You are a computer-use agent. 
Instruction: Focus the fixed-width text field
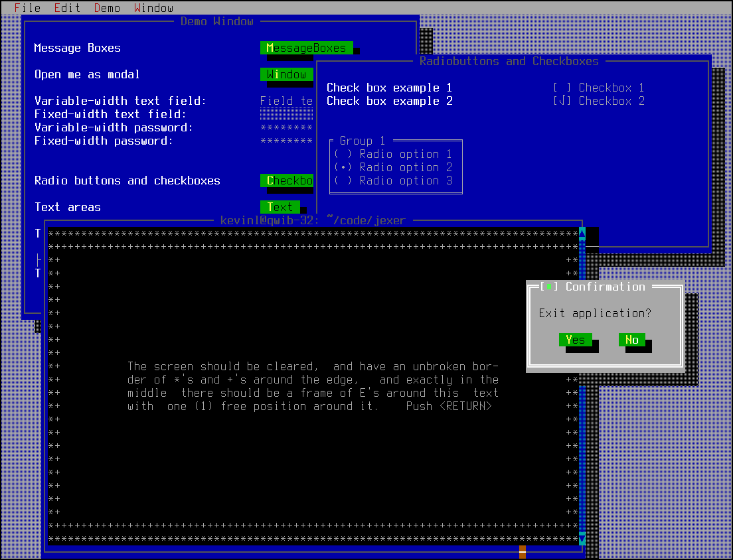click(x=286, y=114)
